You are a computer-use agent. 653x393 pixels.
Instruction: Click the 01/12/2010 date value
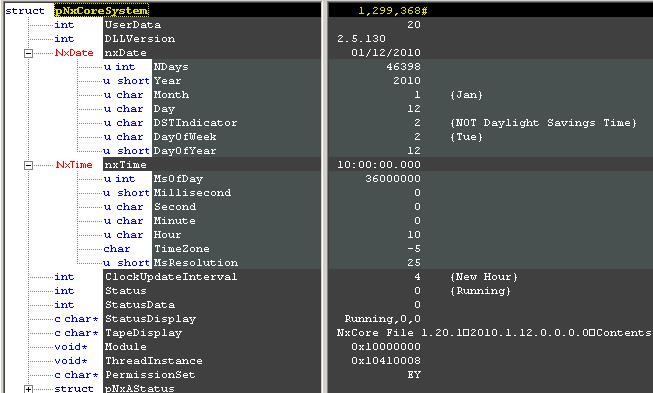pyautogui.click(x=386, y=53)
